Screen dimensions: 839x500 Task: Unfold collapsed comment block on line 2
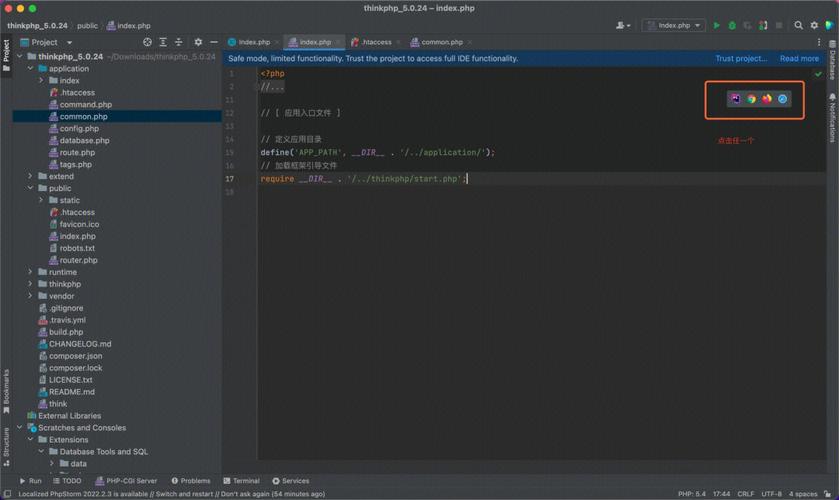(x=272, y=87)
